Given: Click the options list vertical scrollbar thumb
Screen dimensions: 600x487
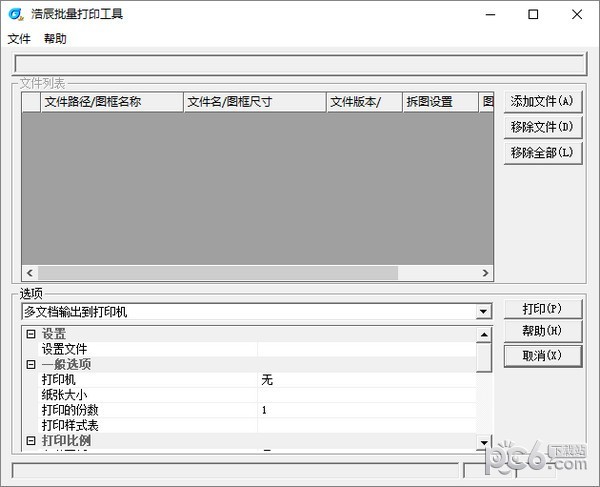Looking at the screenshot, I should [484, 357].
